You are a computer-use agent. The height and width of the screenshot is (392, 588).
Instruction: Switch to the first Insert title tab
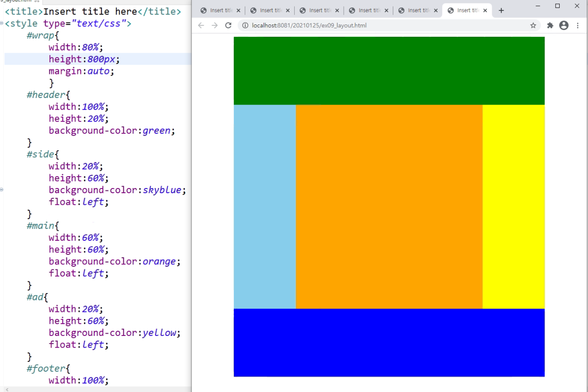220,10
